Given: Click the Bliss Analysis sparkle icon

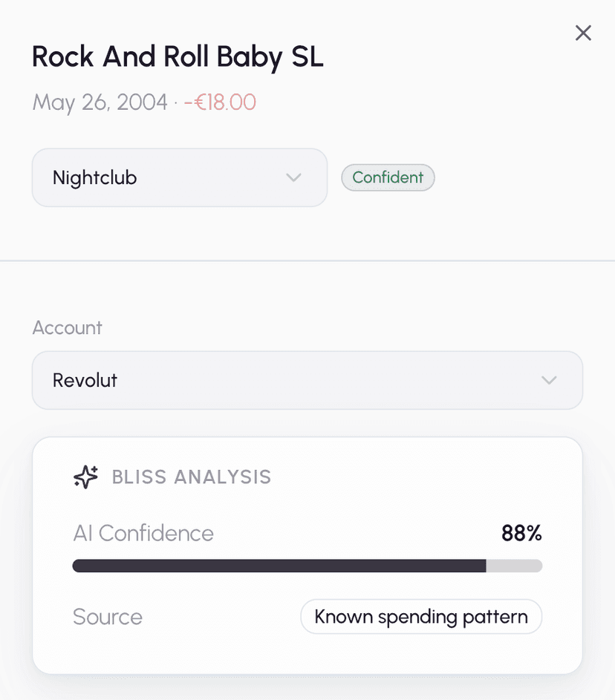Looking at the screenshot, I should (x=86, y=477).
